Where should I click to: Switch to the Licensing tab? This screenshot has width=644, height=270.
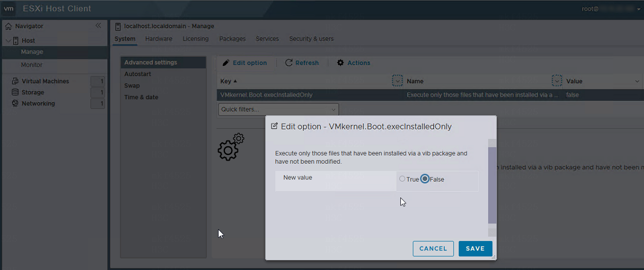point(196,39)
